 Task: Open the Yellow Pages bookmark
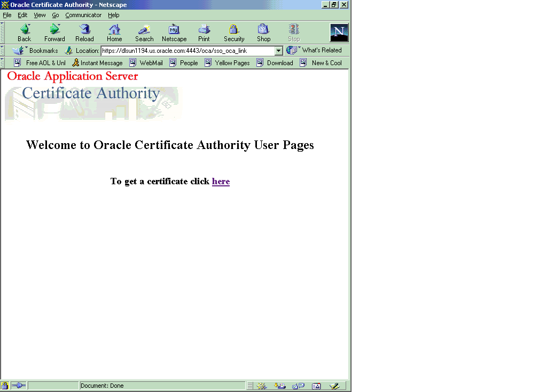click(228, 63)
